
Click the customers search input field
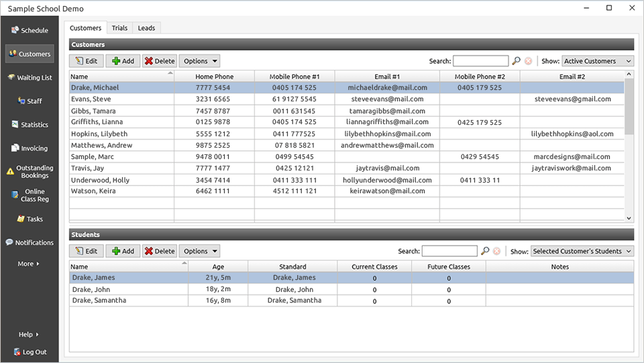tap(480, 61)
